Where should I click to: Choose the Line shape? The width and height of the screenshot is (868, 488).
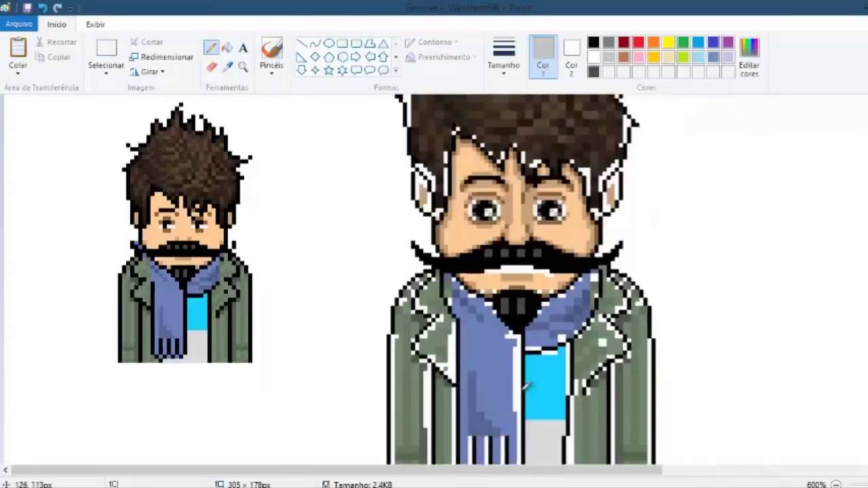point(302,43)
